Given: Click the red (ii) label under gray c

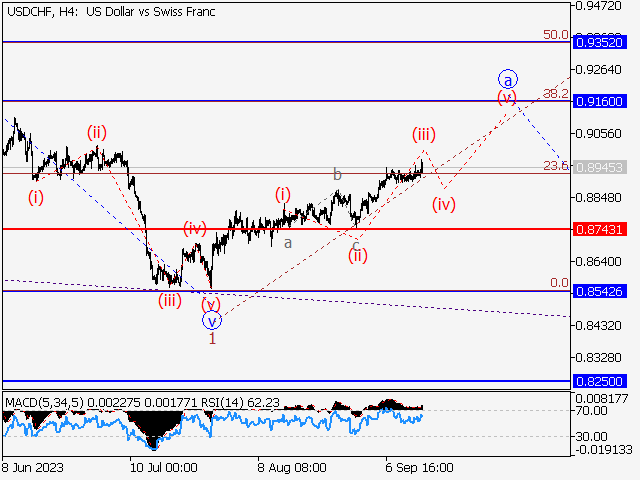Looking at the screenshot, I should pyautogui.click(x=358, y=256).
